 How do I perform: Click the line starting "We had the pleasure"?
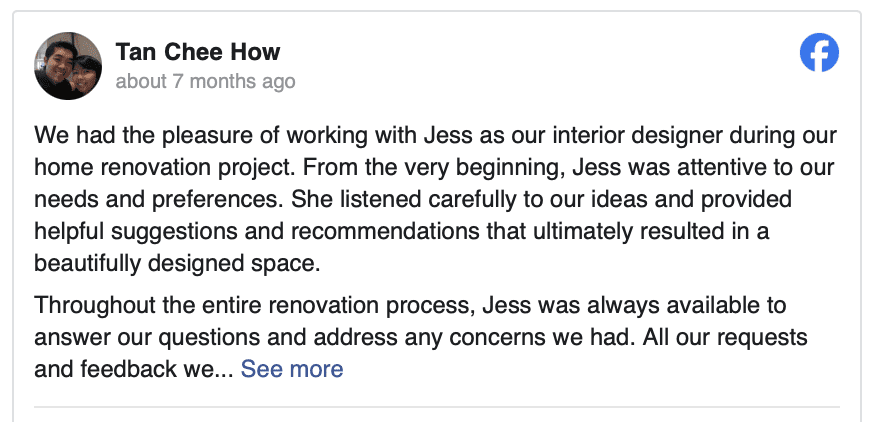[435, 135]
